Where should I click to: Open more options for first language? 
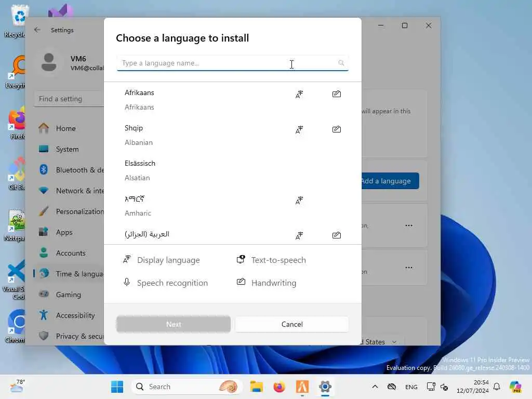[x=409, y=225]
